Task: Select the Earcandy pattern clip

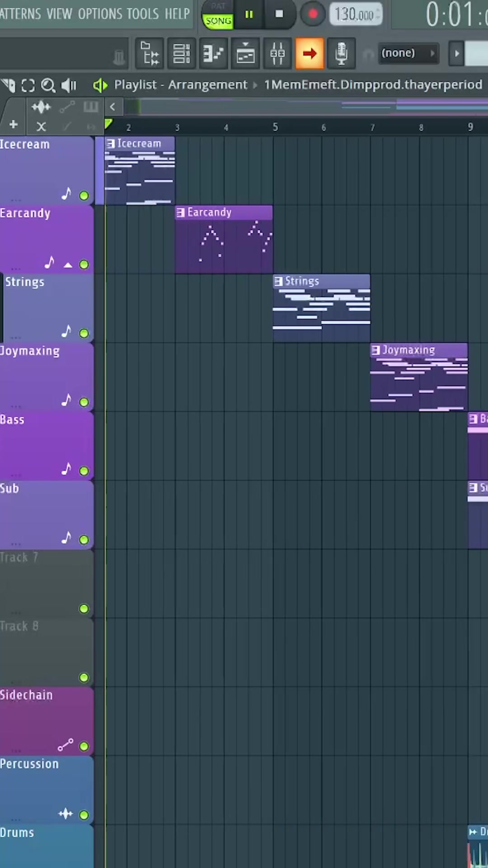Action: click(x=224, y=239)
